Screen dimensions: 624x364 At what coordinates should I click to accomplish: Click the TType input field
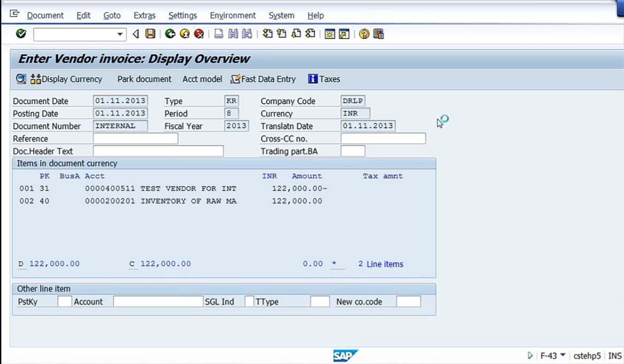[320, 301]
